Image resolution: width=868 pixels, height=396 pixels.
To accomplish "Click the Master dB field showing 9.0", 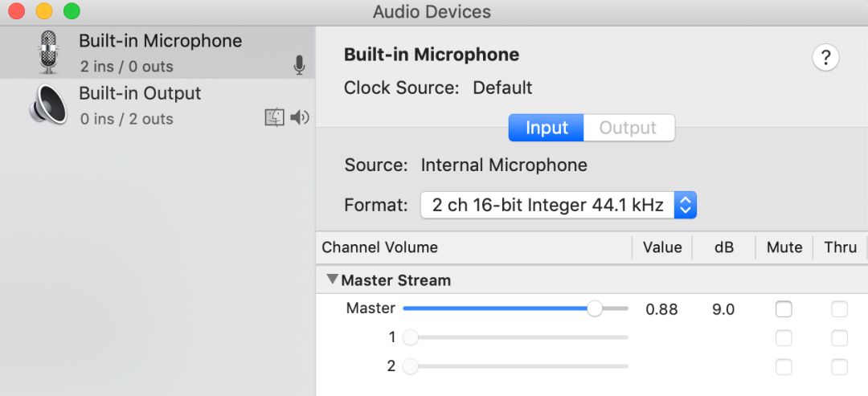I will click(723, 309).
